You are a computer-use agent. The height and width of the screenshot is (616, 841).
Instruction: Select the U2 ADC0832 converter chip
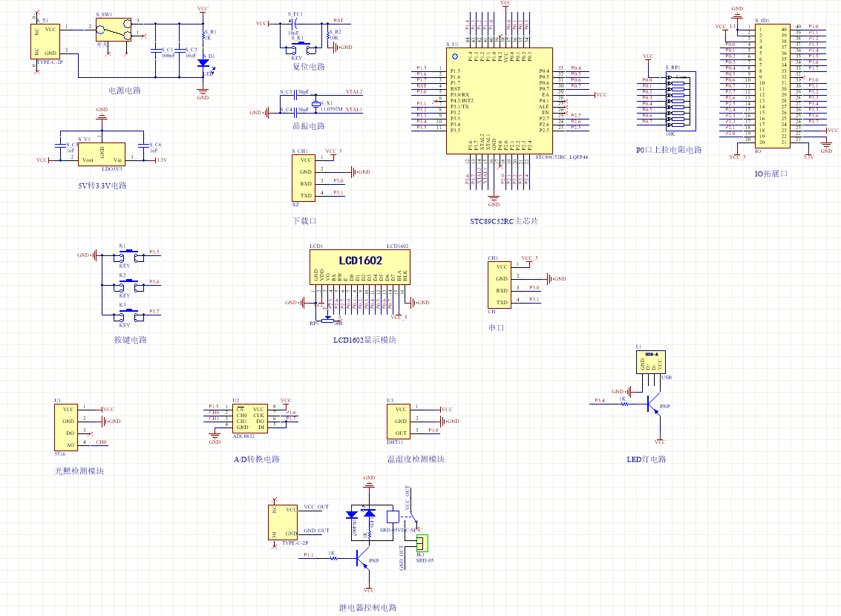tap(250, 419)
